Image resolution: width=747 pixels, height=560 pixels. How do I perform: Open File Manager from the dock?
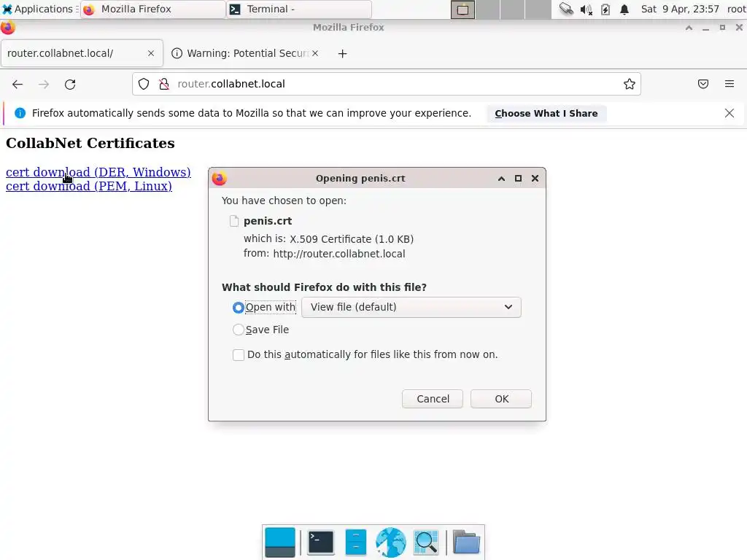pyautogui.click(x=356, y=542)
